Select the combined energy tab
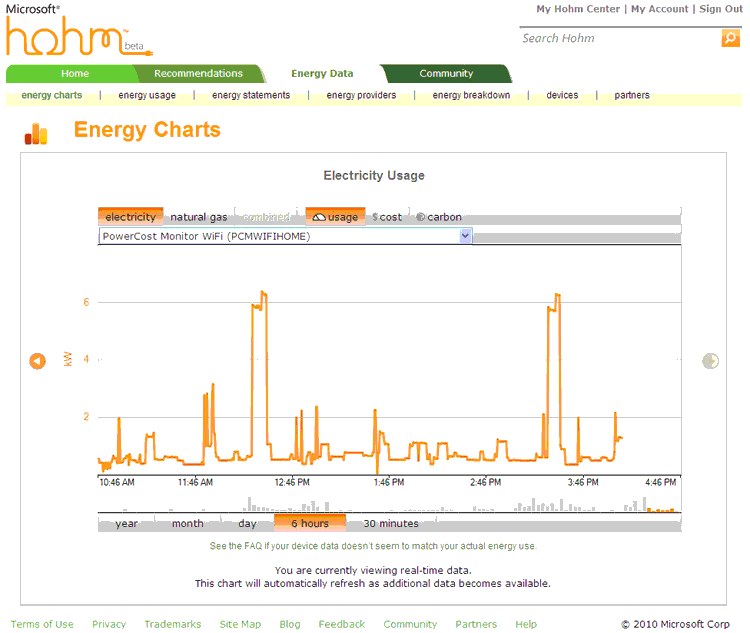Image resolution: width=750 pixels, height=633 pixels. pyautogui.click(x=266, y=217)
